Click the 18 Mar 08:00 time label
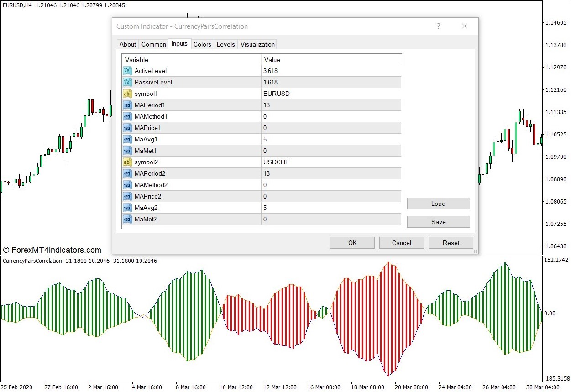The image size is (571, 392). tap(367, 387)
